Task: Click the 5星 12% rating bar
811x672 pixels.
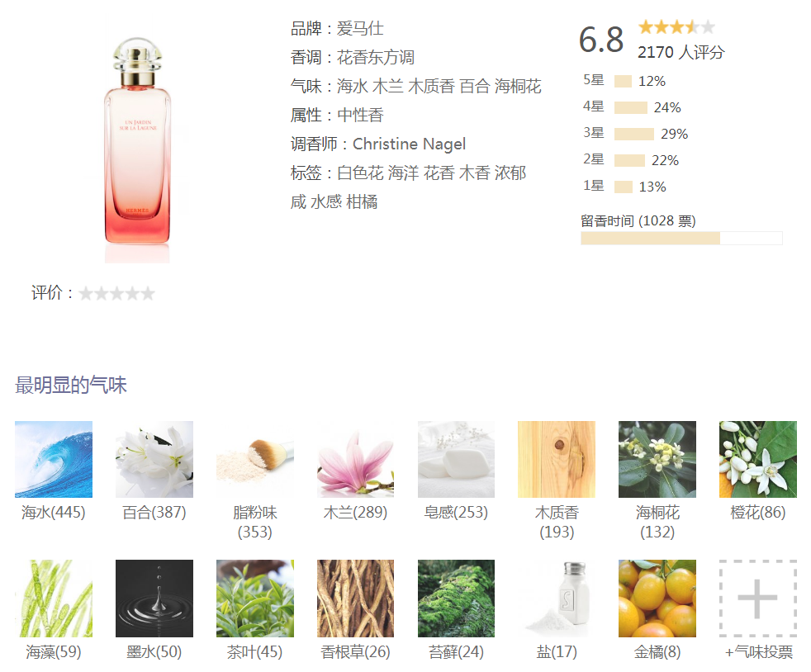Action: 624,81
